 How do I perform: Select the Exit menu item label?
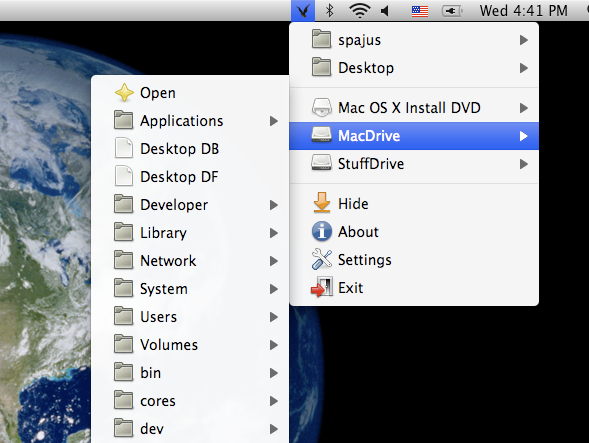(350, 288)
